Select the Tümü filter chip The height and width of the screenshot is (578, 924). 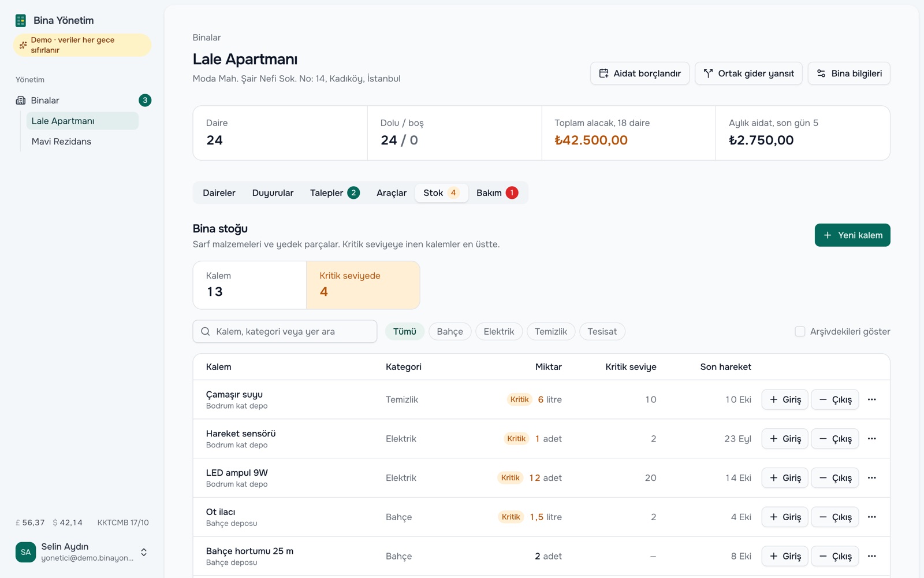[405, 332]
